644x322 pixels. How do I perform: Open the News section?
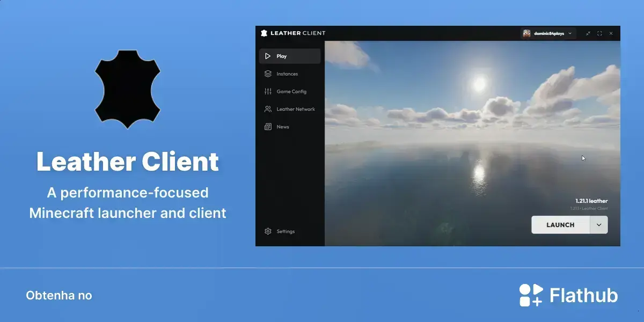point(290,127)
